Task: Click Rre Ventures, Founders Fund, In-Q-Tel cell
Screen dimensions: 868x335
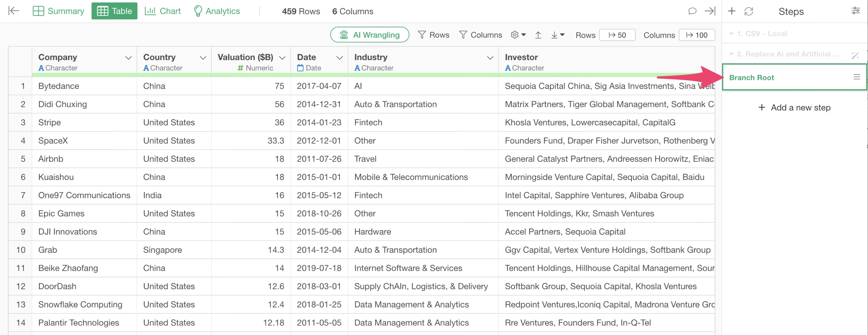Action: tap(606, 323)
